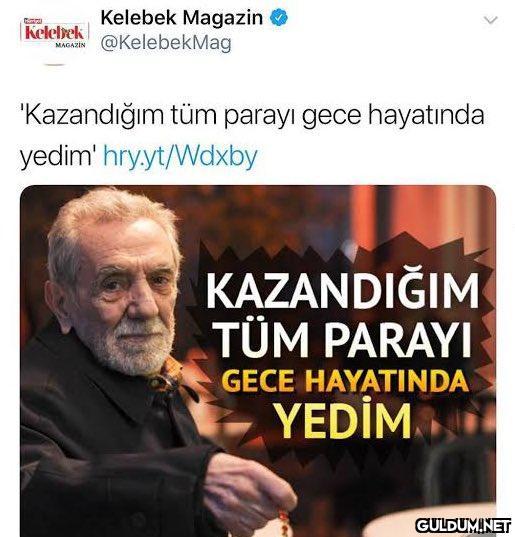Image resolution: width=515 pixels, height=537 pixels.
Task: Follow the hry.yt/Wdxby link
Action: pos(180,156)
